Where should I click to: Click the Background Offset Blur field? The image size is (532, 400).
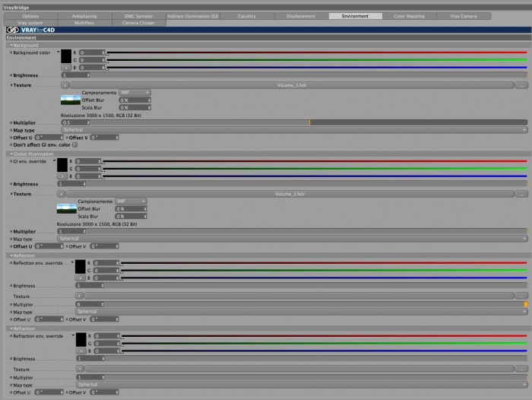pyautogui.click(x=135, y=100)
